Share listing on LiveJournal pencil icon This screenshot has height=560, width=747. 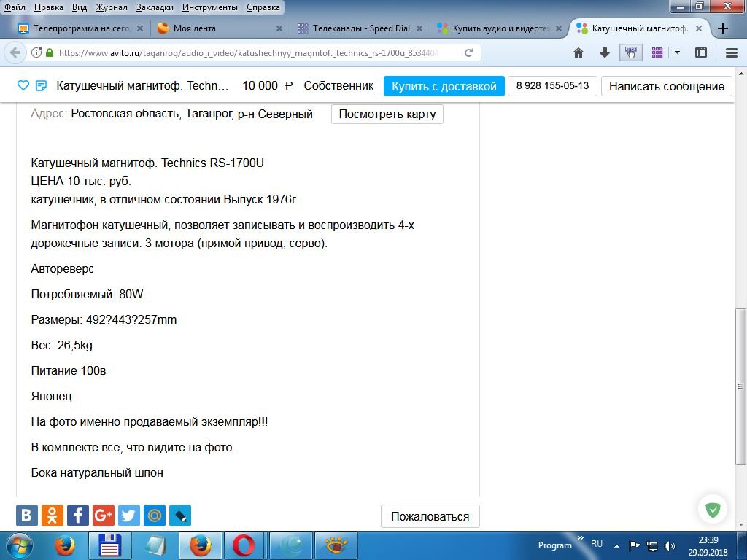(x=180, y=516)
